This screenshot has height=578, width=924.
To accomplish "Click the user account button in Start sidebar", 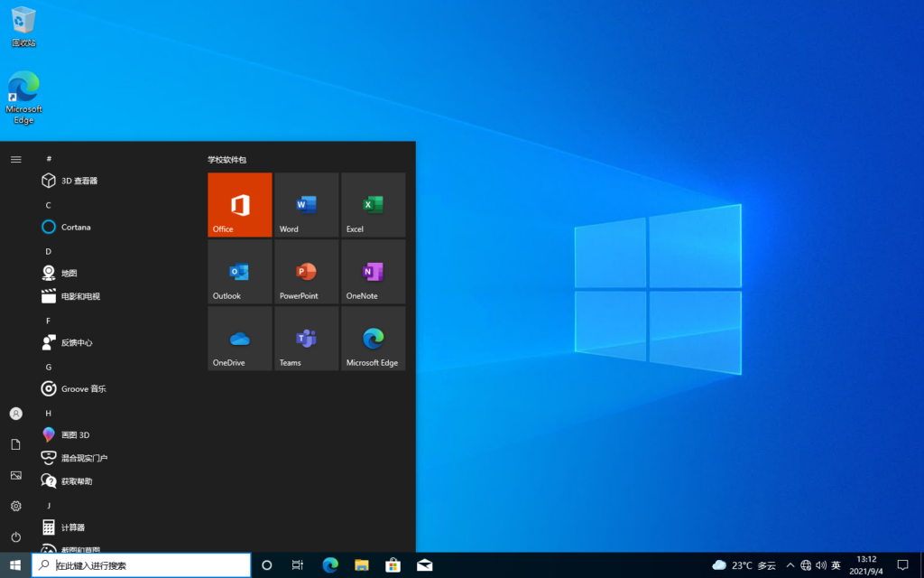I will (14, 413).
